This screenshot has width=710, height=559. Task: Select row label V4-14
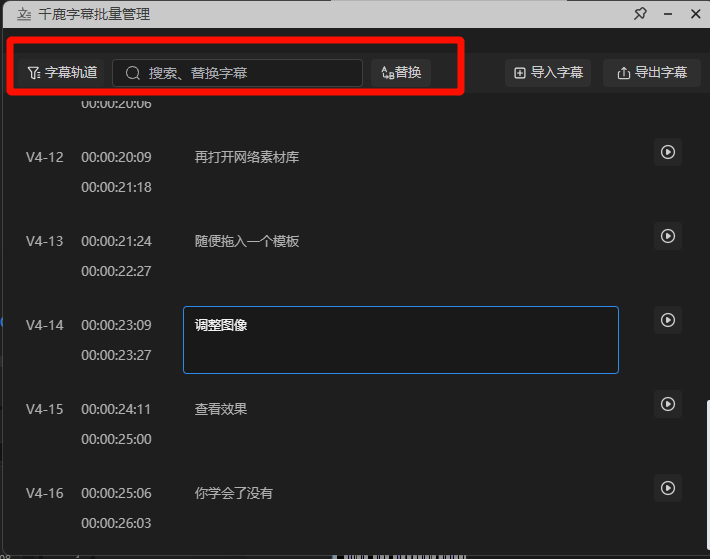[x=44, y=325]
